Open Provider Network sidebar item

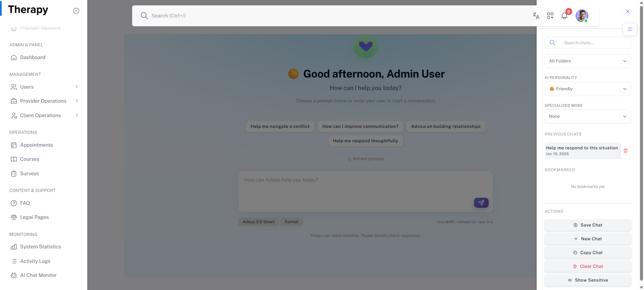tap(44, 28)
